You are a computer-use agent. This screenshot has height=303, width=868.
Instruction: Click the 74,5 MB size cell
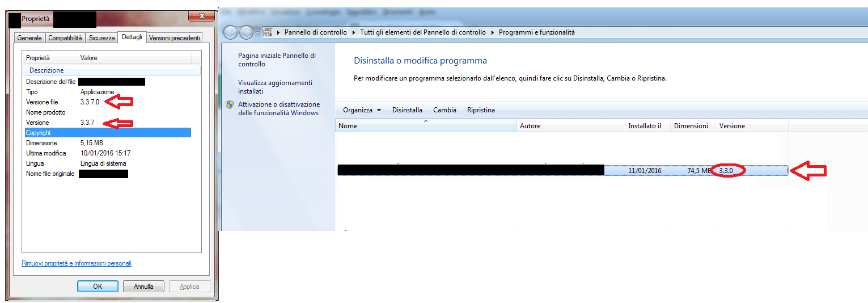tap(700, 170)
